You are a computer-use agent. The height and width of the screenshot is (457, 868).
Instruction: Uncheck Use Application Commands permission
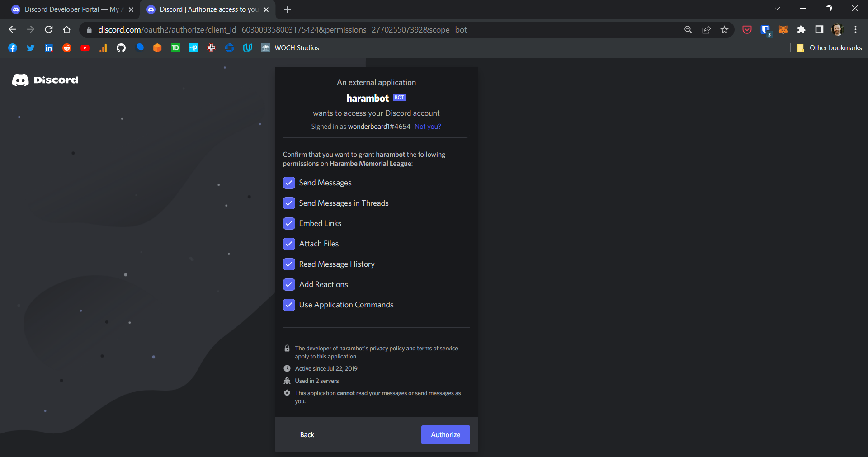pyautogui.click(x=289, y=305)
